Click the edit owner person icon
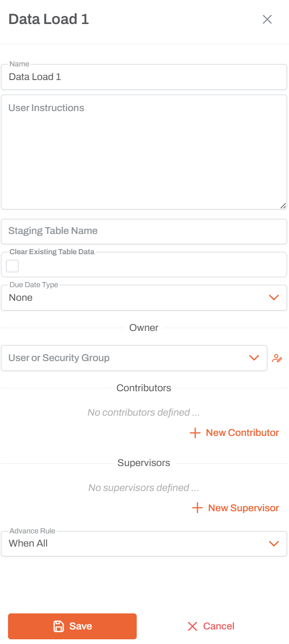Screen dimensions: 289x644 278,358
